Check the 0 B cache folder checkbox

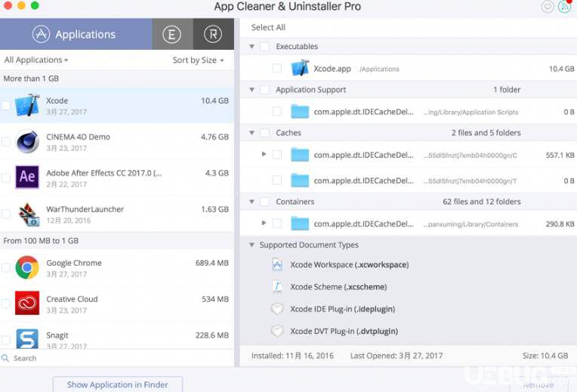[x=276, y=181]
